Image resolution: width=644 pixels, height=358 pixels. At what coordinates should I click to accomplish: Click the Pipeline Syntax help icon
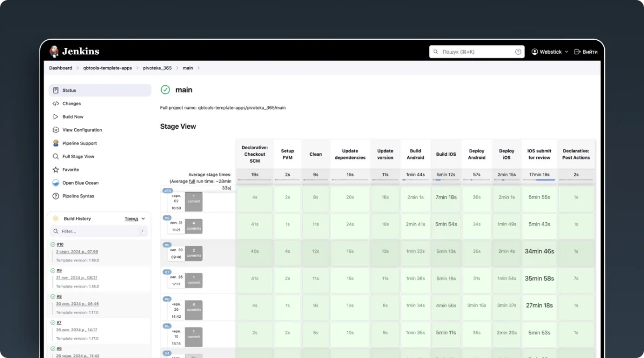point(56,196)
